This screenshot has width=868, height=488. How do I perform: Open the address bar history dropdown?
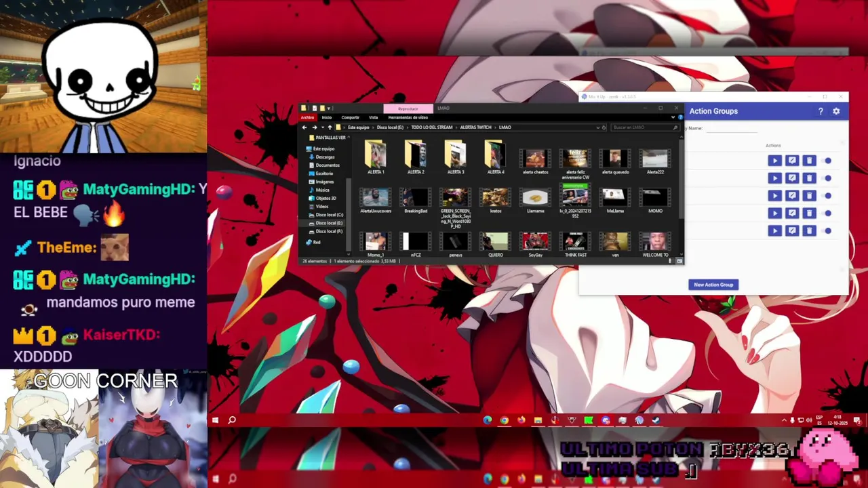pyautogui.click(x=597, y=127)
